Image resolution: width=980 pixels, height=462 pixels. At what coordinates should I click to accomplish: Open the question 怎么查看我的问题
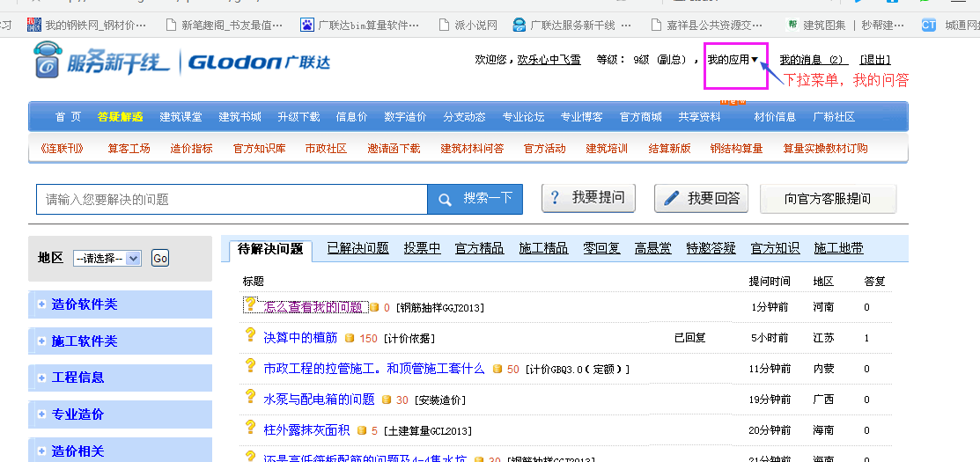313,307
